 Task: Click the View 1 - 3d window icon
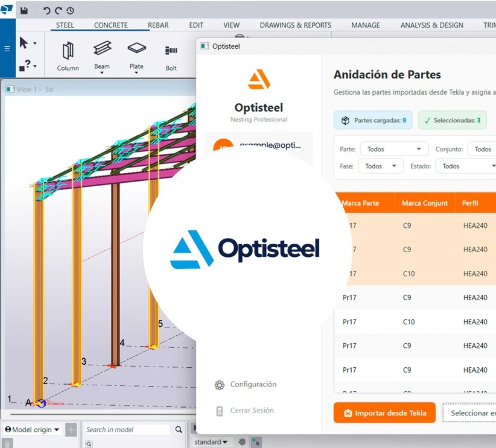pos(10,89)
